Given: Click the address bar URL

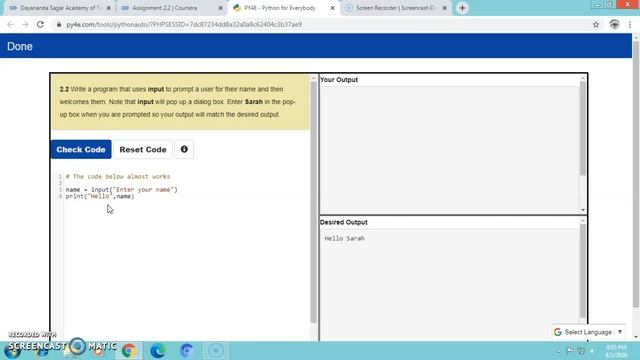Looking at the screenshot, I should (x=184, y=24).
